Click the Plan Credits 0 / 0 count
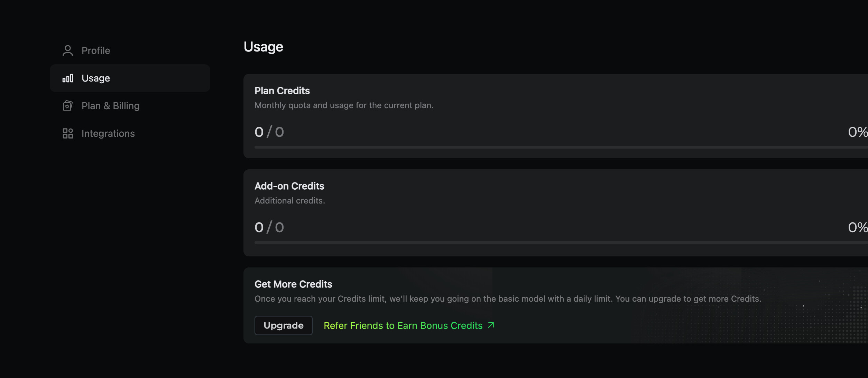Image resolution: width=868 pixels, height=378 pixels. pyautogui.click(x=269, y=132)
